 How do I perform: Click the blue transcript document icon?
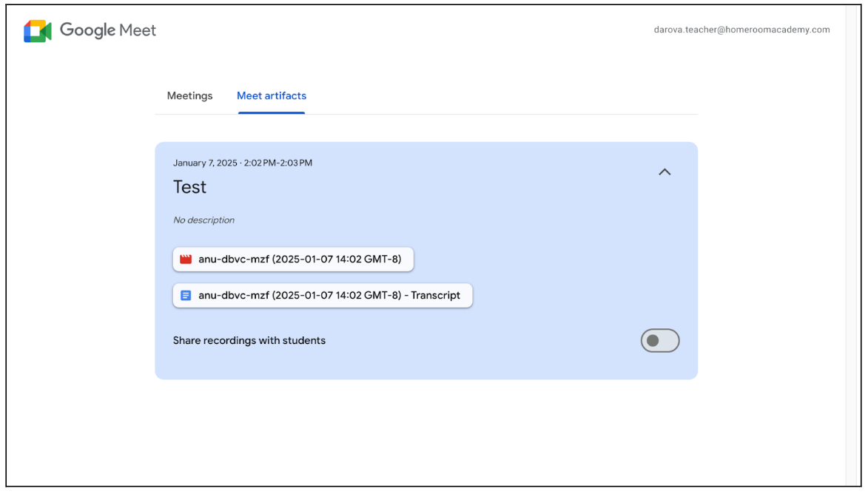(186, 295)
